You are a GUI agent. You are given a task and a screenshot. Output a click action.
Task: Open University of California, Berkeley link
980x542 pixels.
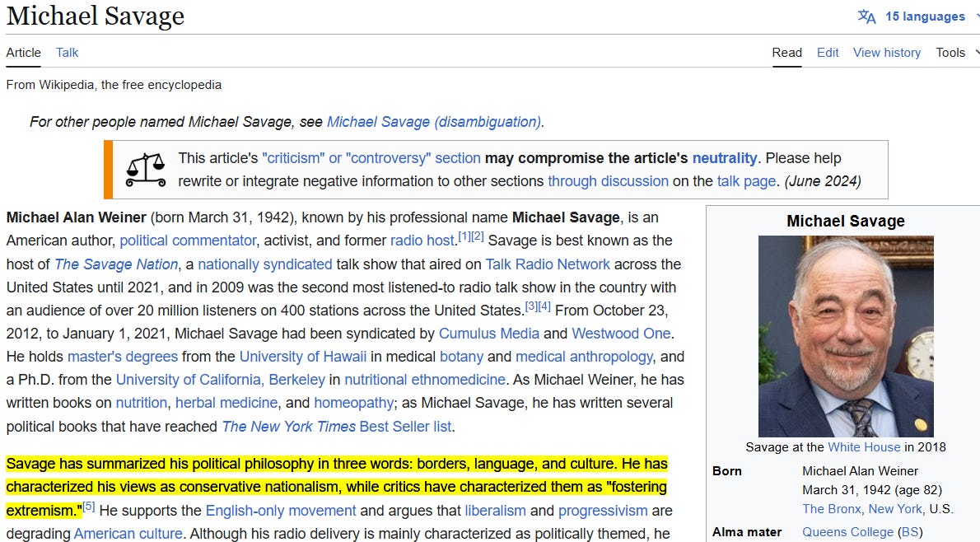point(221,380)
